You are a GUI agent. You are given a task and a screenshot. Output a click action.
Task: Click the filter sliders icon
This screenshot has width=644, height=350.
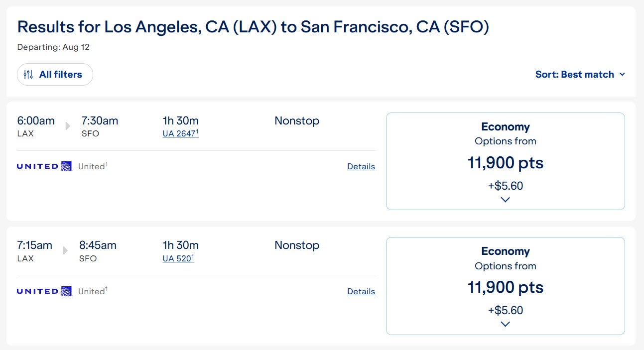(x=28, y=75)
